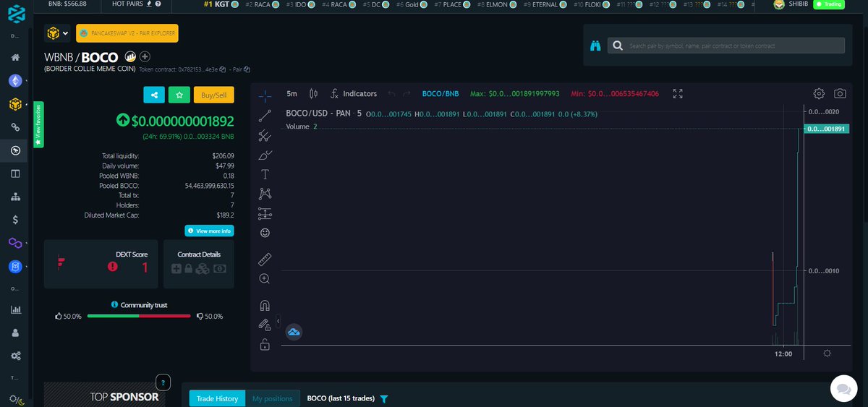This screenshot has width=868, height=407.
Task: Open the Contract Details card
Action: tap(199, 263)
